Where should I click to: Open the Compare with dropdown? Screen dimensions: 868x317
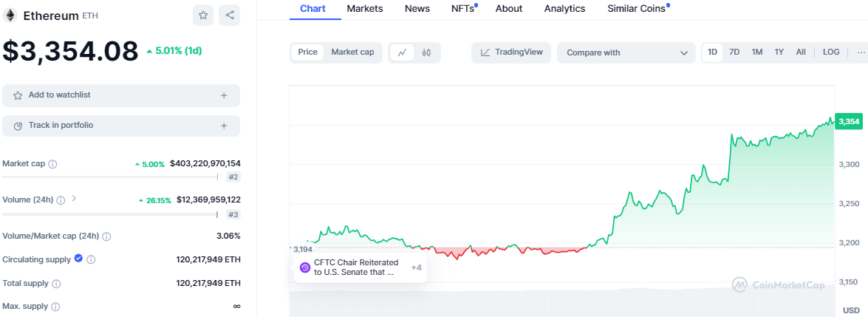626,52
